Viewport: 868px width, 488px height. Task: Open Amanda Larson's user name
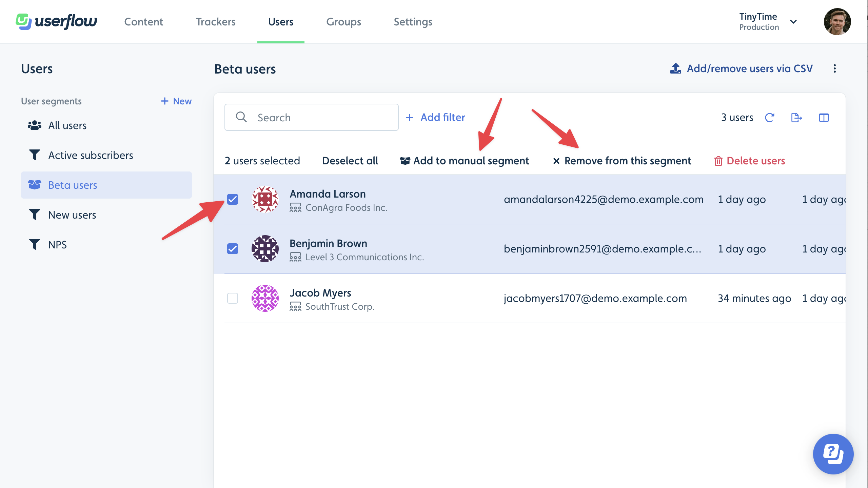pyautogui.click(x=328, y=194)
